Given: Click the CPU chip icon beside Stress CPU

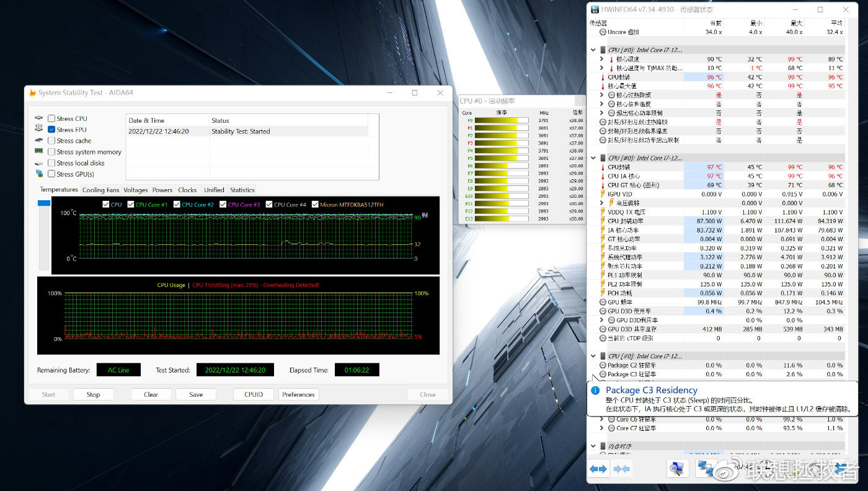Looking at the screenshot, I should point(39,118).
